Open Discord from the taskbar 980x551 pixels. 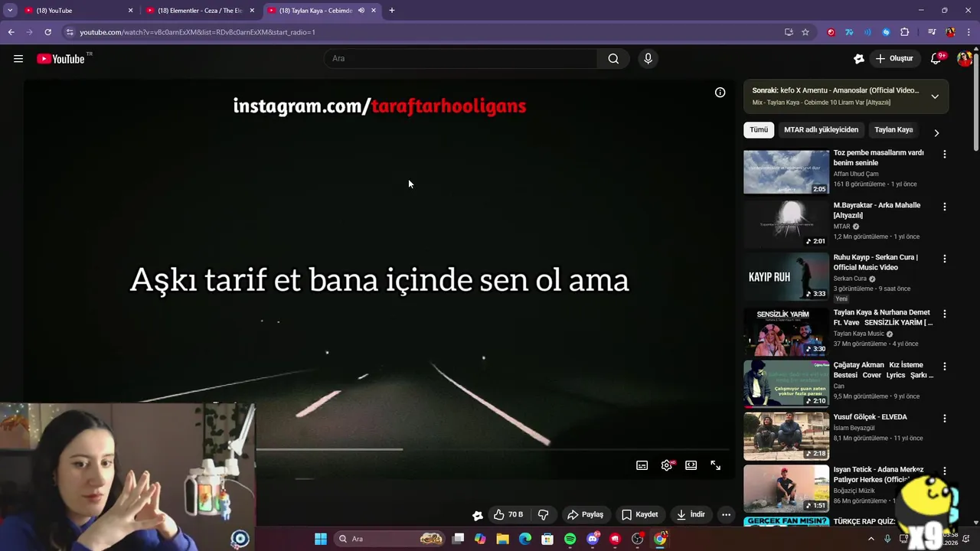tap(593, 539)
